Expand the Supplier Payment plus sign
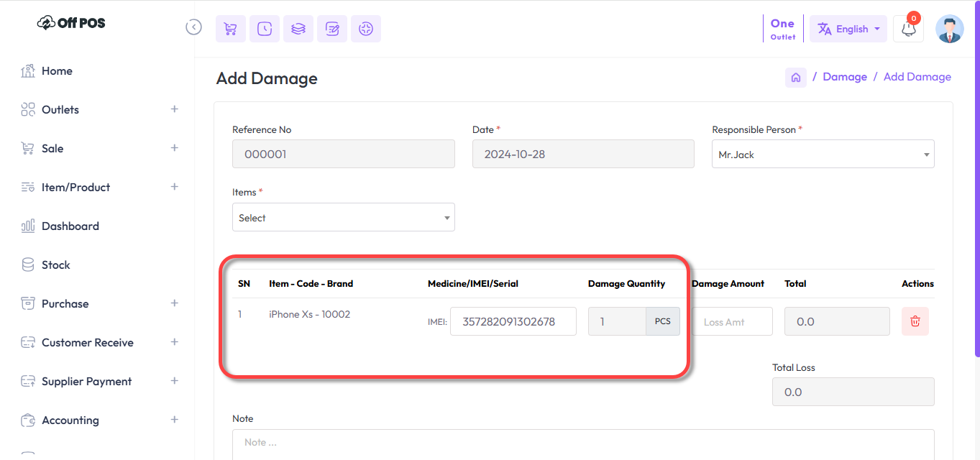This screenshot has height=460, width=980. (174, 381)
